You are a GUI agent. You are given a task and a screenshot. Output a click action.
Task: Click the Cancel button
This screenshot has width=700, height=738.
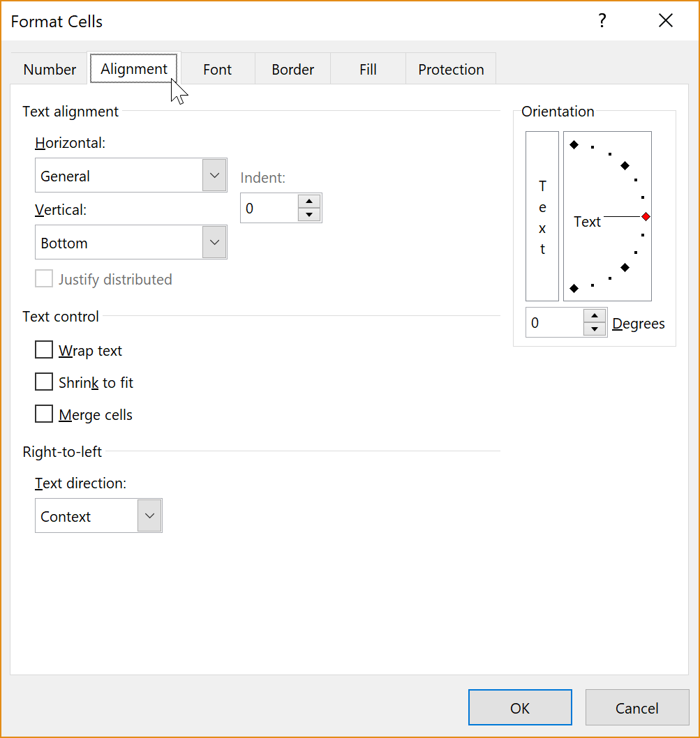point(637,707)
